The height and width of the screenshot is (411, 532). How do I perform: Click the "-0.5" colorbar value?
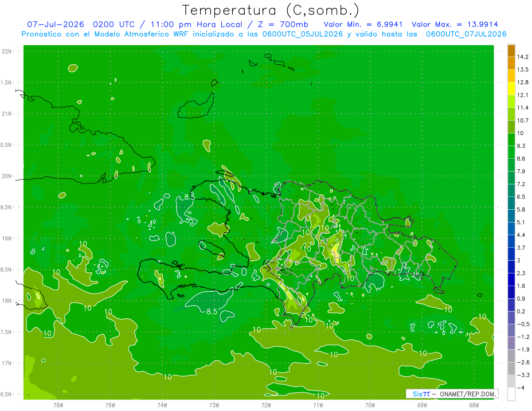(x=523, y=324)
